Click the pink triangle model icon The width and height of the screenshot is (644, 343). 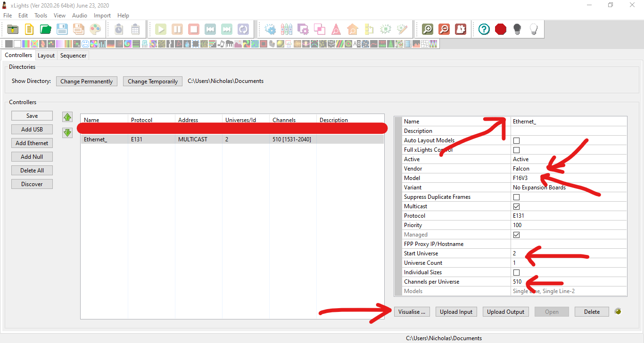336,29
